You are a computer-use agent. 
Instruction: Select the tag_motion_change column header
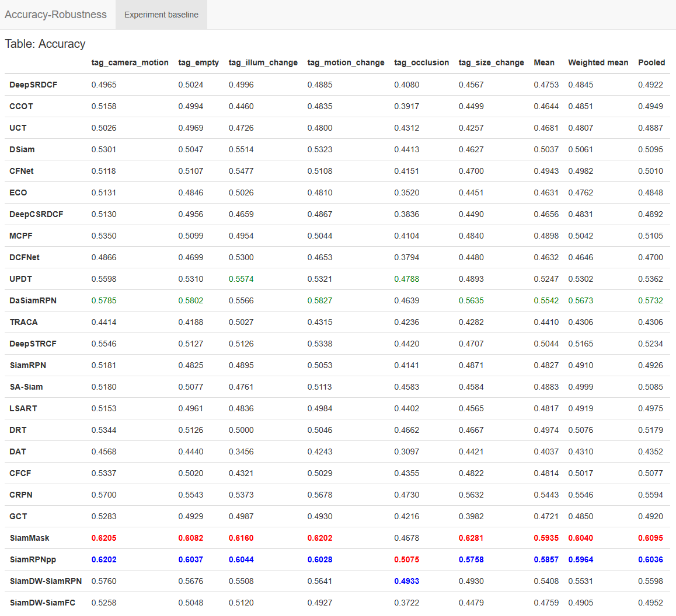[346, 62]
